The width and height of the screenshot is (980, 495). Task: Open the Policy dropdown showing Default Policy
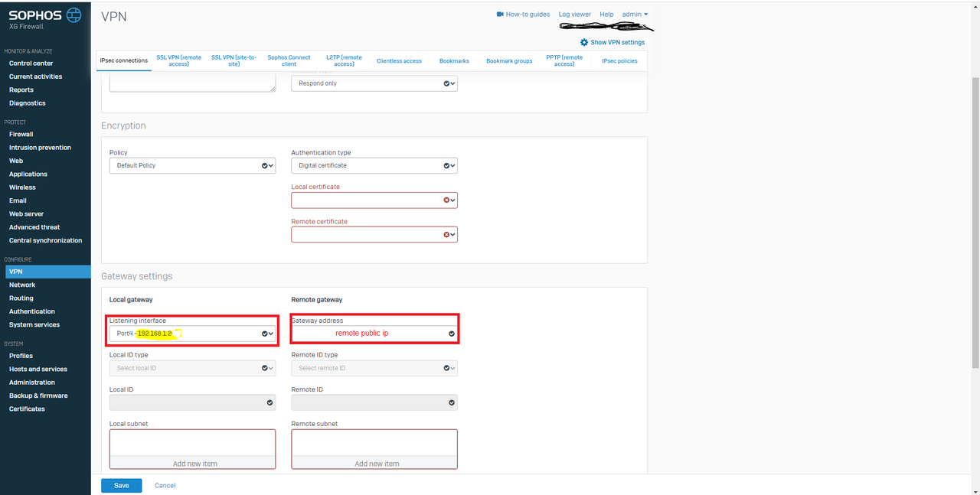coord(192,165)
